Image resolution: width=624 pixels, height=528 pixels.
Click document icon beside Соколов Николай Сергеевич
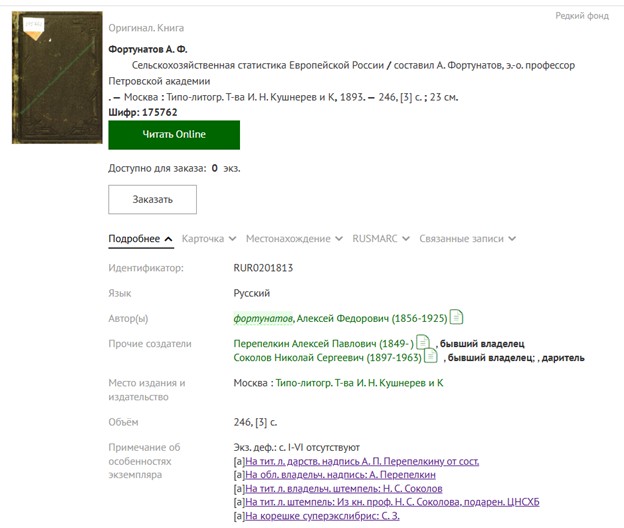click(x=431, y=356)
